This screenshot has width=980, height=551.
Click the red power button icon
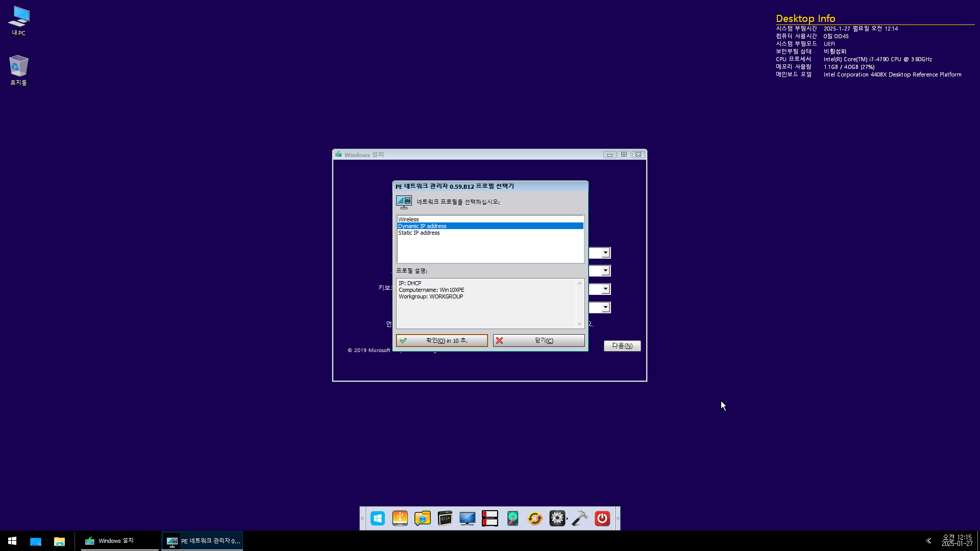[x=602, y=518]
